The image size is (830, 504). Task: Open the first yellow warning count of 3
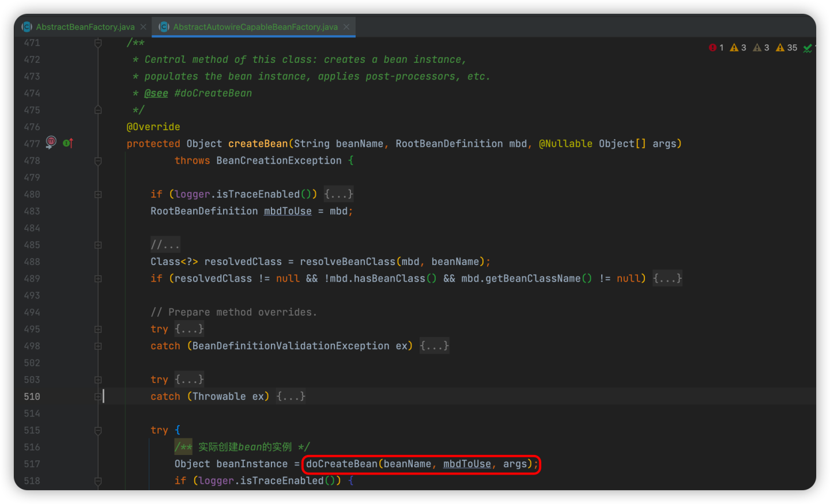pos(738,48)
